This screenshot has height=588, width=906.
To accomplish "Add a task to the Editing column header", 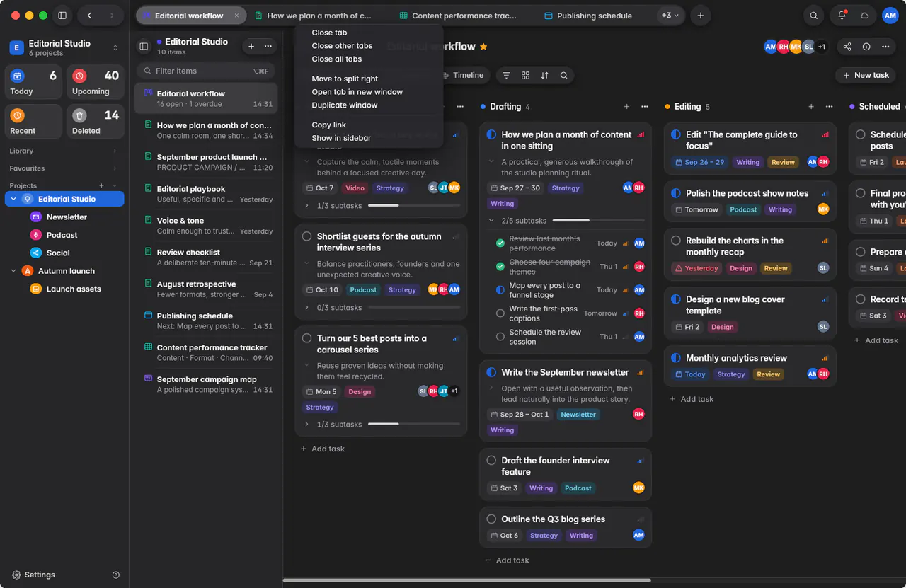I will tap(811, 107).
